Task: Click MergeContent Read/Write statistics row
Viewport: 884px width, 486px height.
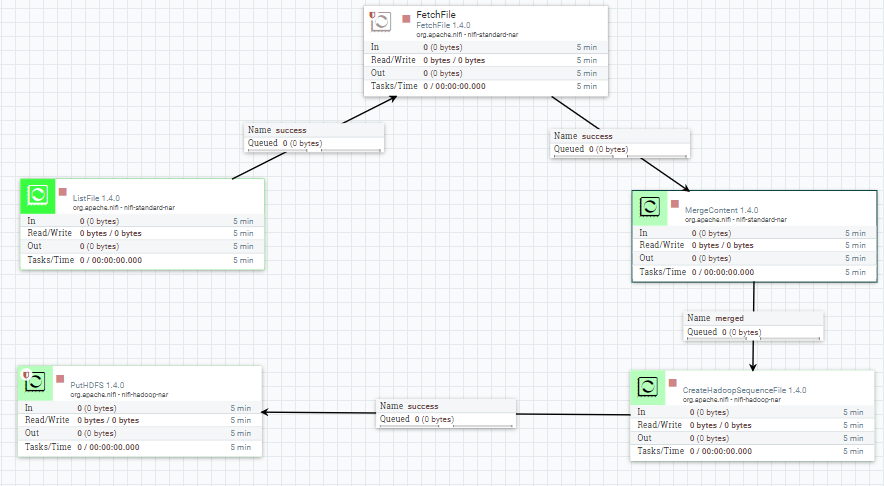Action: coord(754,245)
